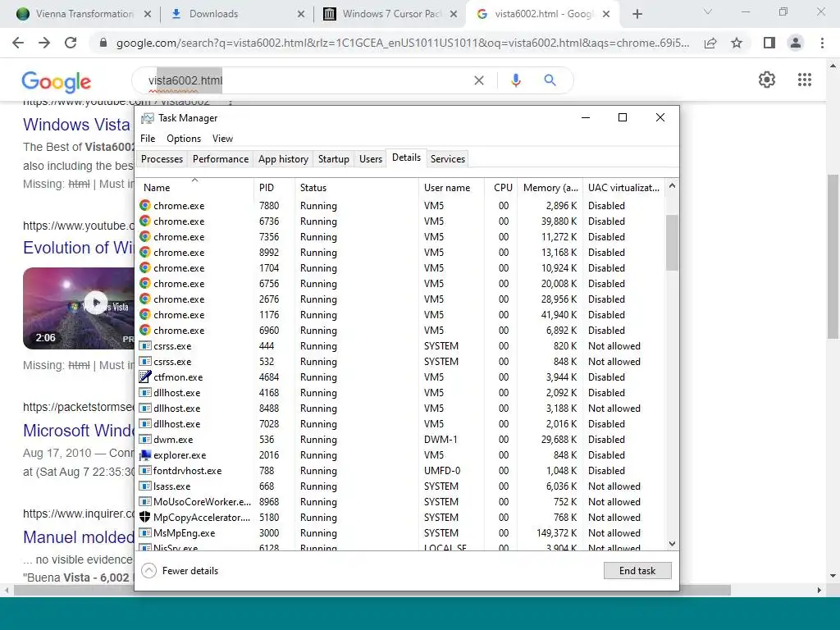840x630 pixels.
Task: Open Task Manager's View menu
Action: pyautogui.click(x=222, y=138)
